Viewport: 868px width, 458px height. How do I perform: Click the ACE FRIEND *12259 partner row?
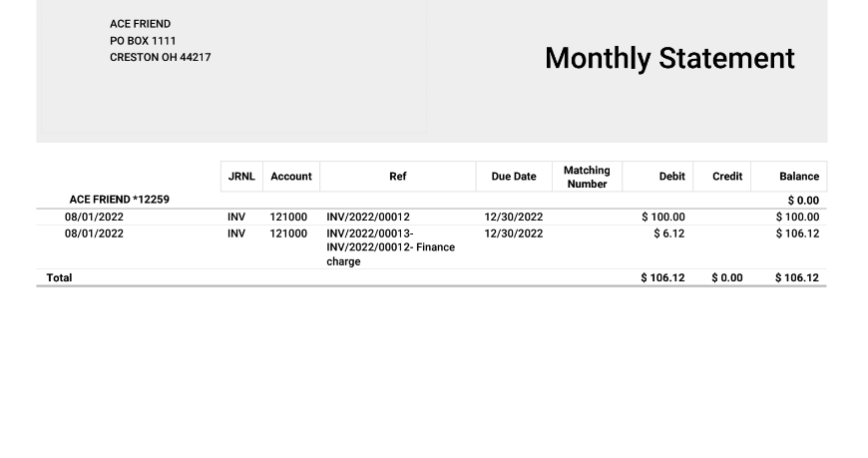[x=119, y=200]
